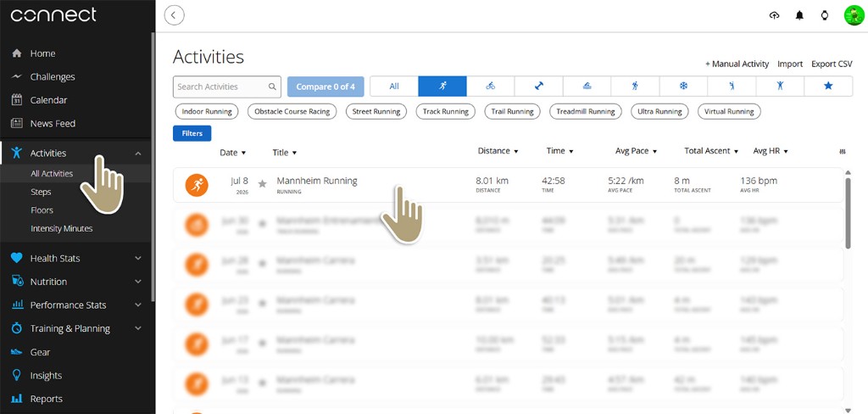Image resolution: width=868 pixels, height=414 pixels.
Task: Select the dumbbell Gym activity tab
Action: 538,87
